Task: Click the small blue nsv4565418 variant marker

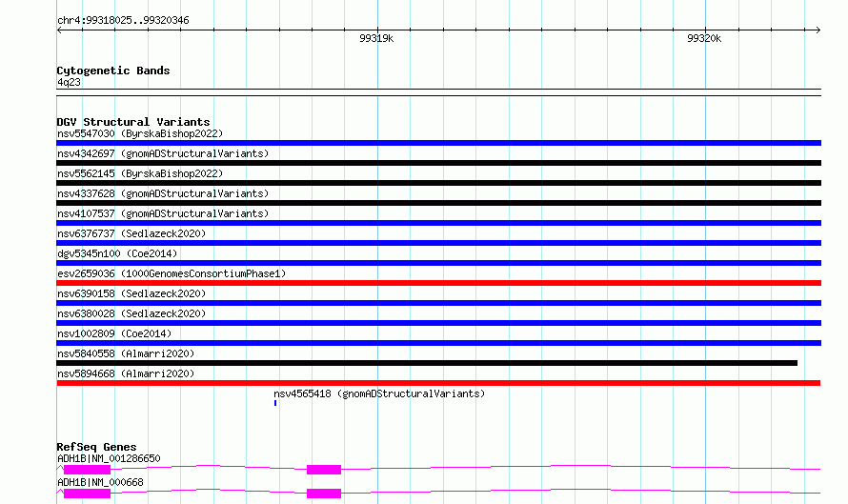Action: (x=275, y=403)
